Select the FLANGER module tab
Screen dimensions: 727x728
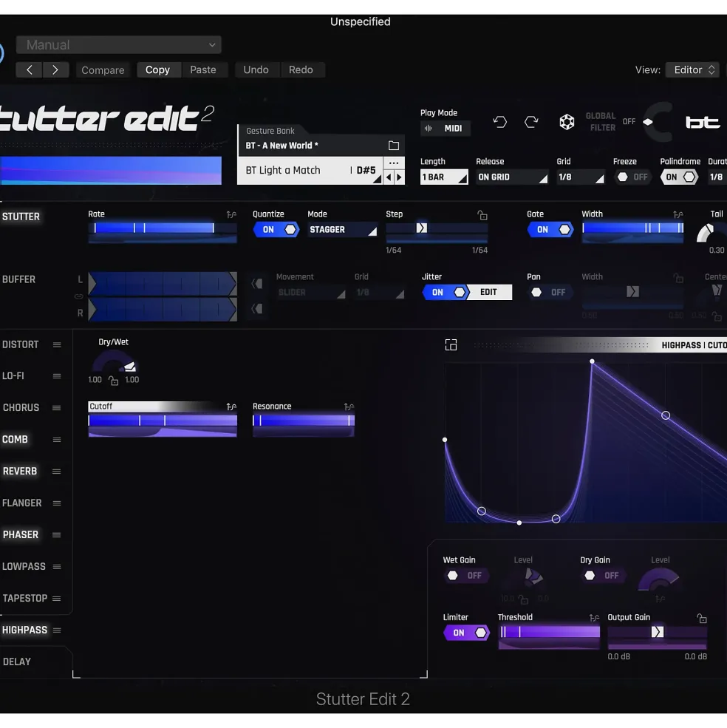[x=22, y=503]
